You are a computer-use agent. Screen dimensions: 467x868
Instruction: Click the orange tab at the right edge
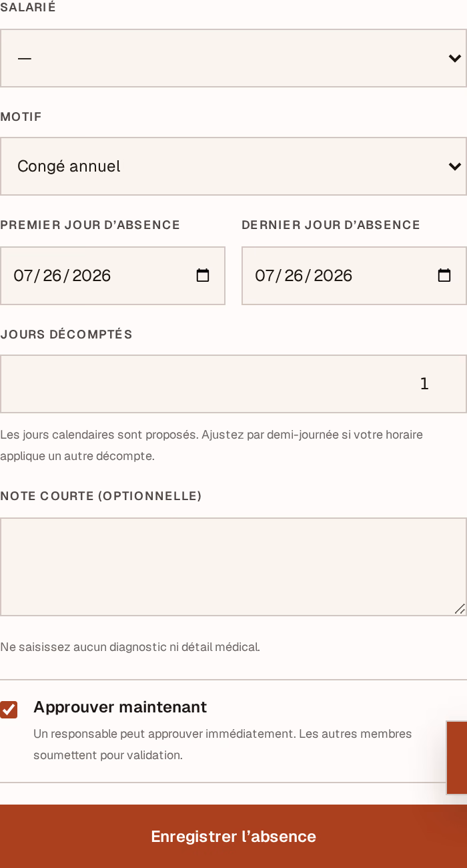[x=457, y=757]
